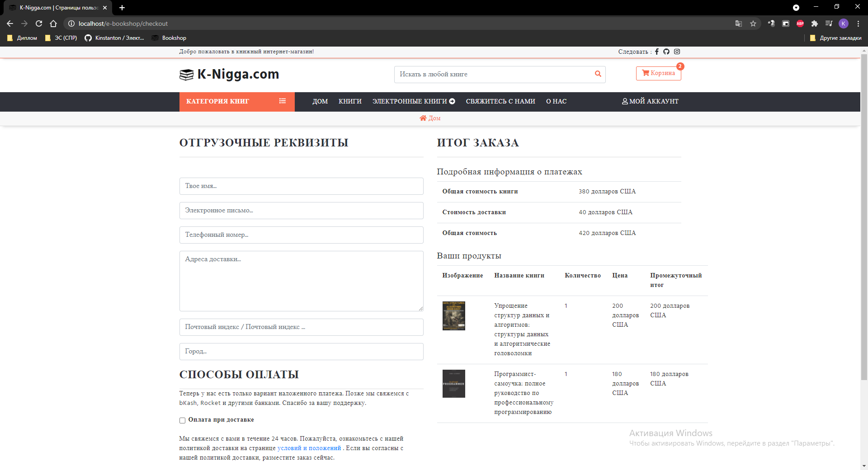Click the 'Программист-самоучка' book title
The width and height of the screenshot is (868, 470).
coord(524,393)
